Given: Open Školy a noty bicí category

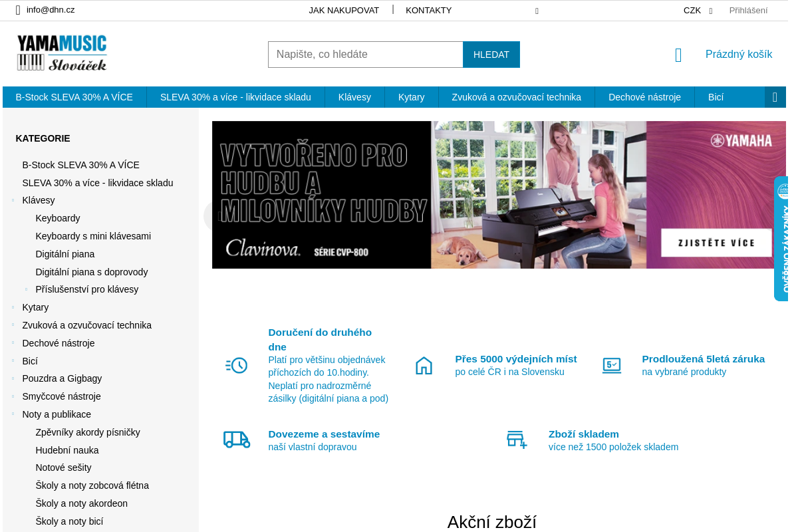Looking at the screenshot, I should point(69,521).
